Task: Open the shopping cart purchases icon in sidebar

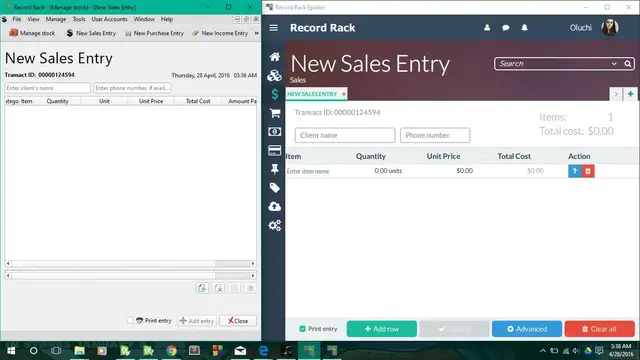Action: click(275, 113)
